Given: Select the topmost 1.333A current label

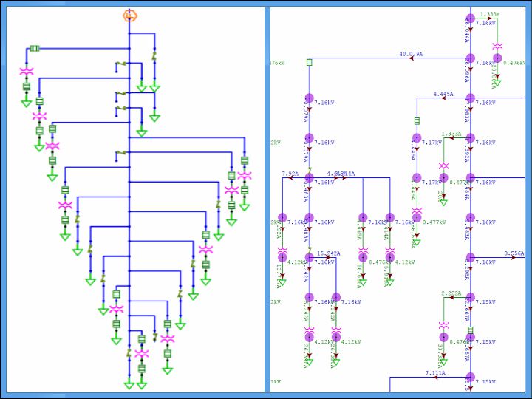Looking at the screenshot, I should 491,14.
